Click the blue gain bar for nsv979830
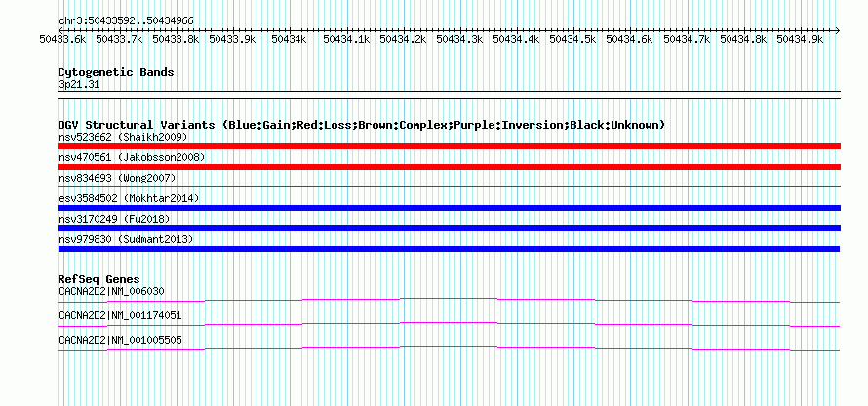This screenshot has height=406, width=868. 449,249
